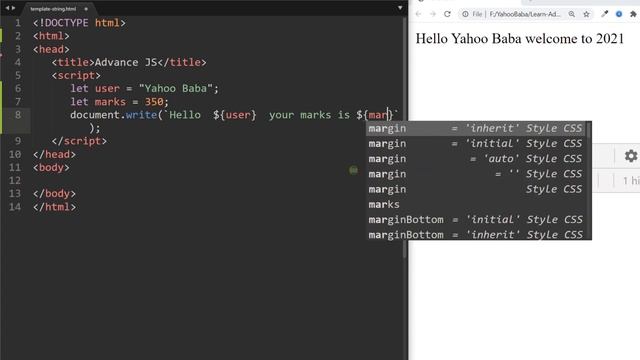Choose plain margin Style CSS suggestion
This screenshot has width=640, height=360.
(476, 189)
